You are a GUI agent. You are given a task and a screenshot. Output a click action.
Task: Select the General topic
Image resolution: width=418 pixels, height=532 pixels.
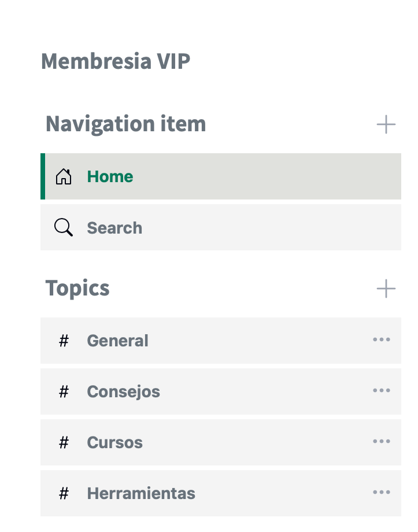(x=117, y=341)
